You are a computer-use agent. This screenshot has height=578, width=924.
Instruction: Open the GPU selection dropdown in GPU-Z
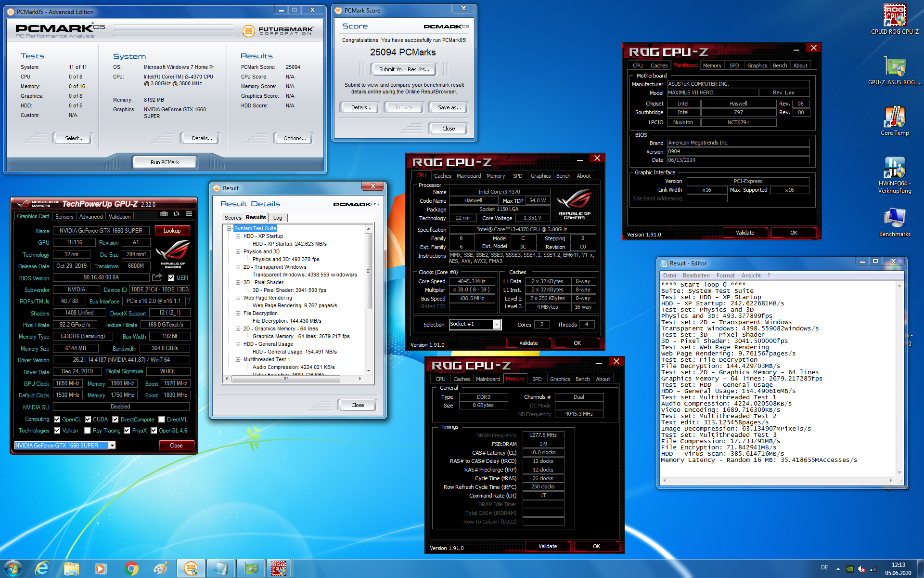(112, 446)
